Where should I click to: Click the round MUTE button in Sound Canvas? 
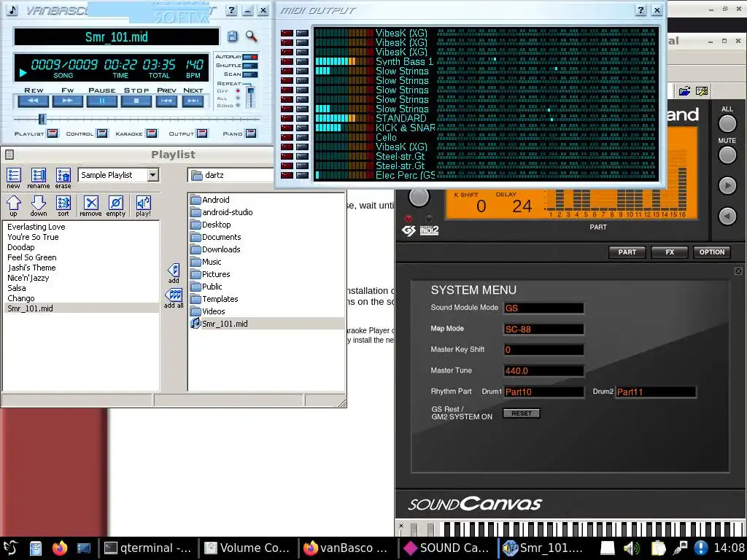727,155
